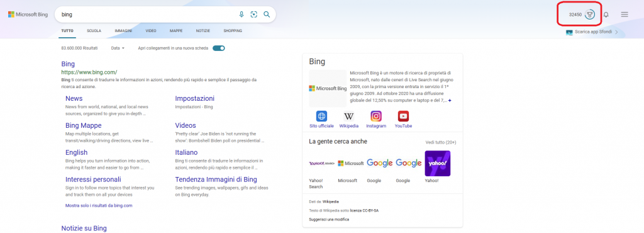644x233 pixels.
Task: Open visual search camera icon
Action: coord(254,14)
